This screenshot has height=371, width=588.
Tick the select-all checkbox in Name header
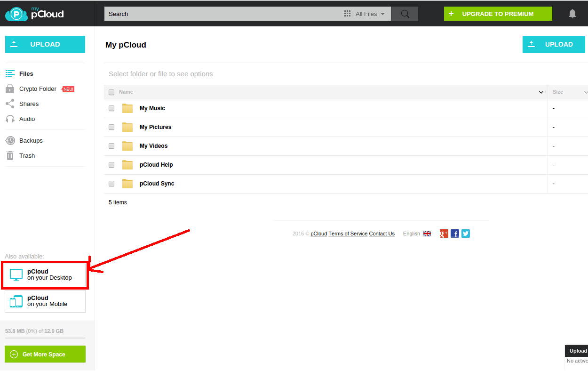(x=111, y=92)
